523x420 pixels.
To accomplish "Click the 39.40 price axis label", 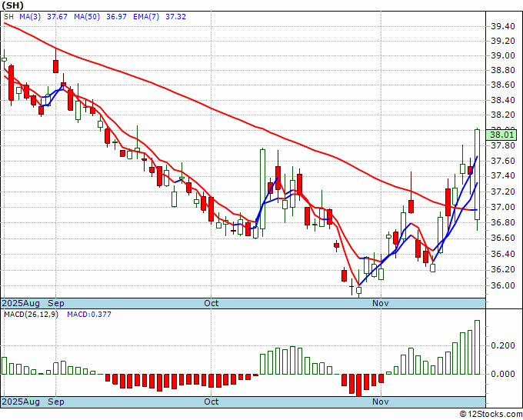I will pos(503,26).
